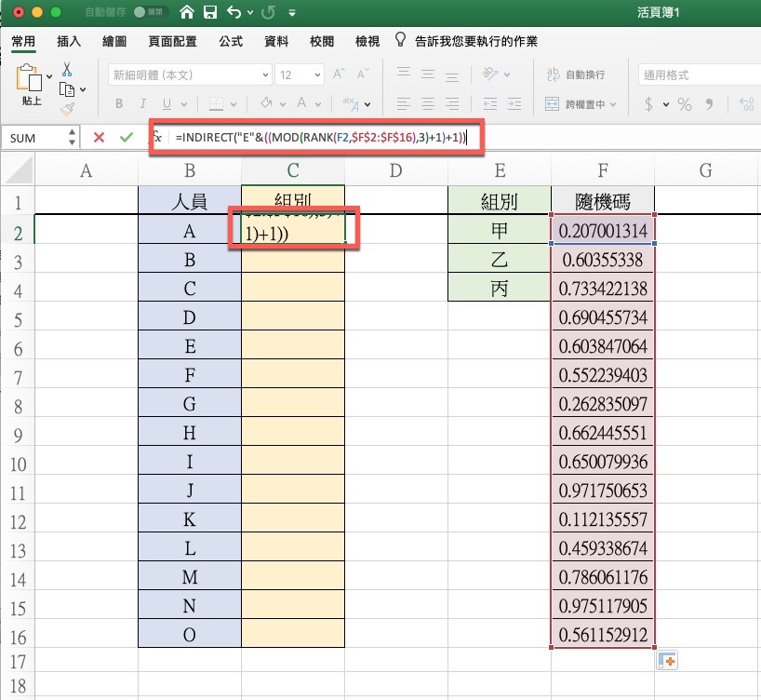Open the 公式 (Formulas) ribbon tab
This screenshot has height=700, width=761.
[x=231, y=41]
